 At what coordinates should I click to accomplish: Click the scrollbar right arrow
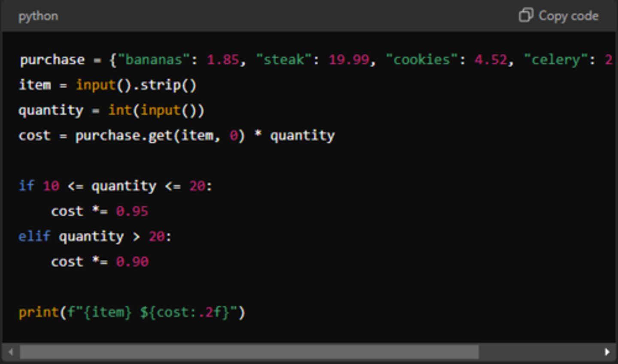607,352
